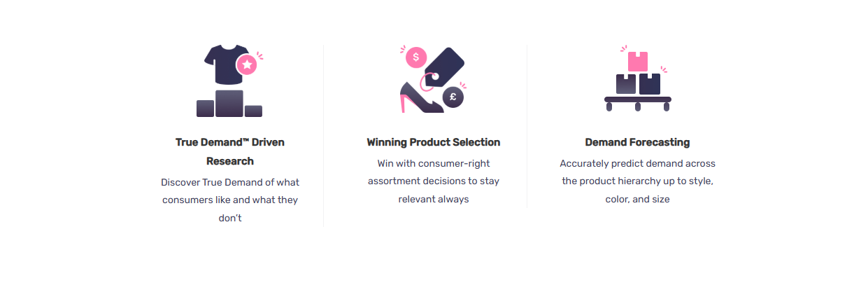Click the dark pound sign coin

453,97
